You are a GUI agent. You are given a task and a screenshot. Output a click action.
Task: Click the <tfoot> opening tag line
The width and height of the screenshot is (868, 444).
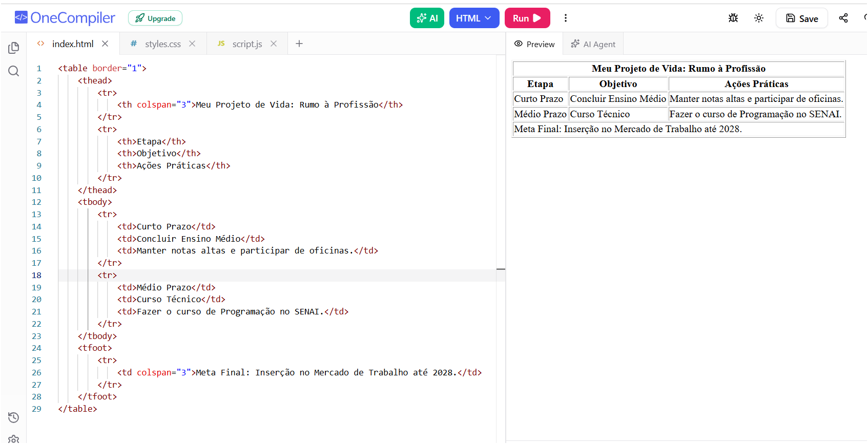(95, 348)
